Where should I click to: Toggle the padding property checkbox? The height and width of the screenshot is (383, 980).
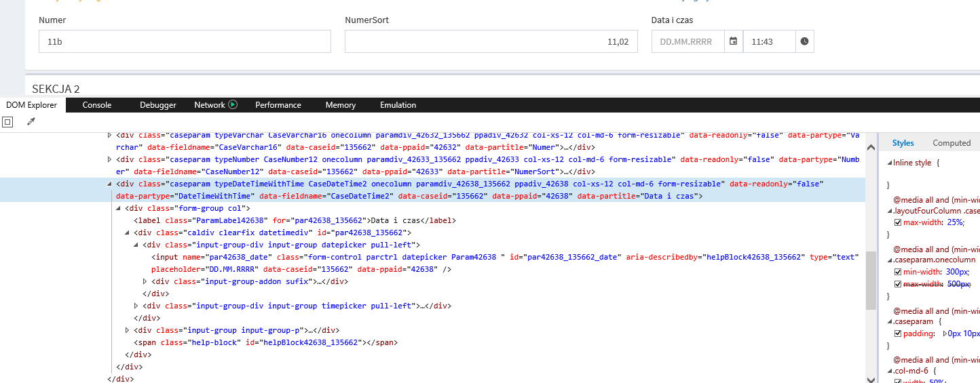pyautogui.click(x=898, y=334)
